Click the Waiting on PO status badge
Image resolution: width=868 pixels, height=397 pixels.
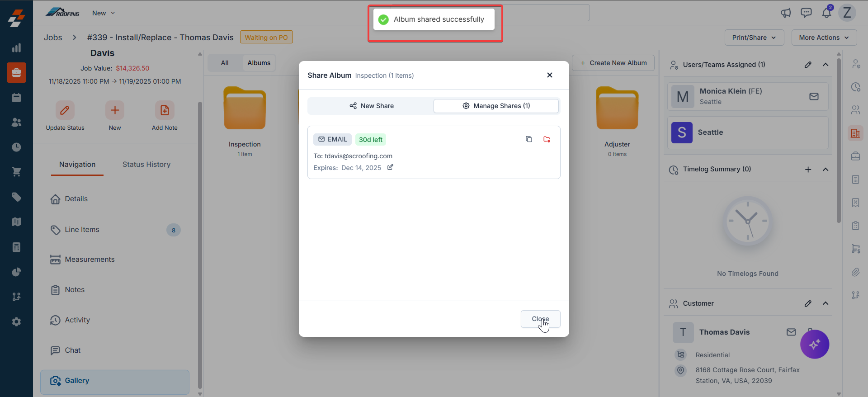[266, 37]
